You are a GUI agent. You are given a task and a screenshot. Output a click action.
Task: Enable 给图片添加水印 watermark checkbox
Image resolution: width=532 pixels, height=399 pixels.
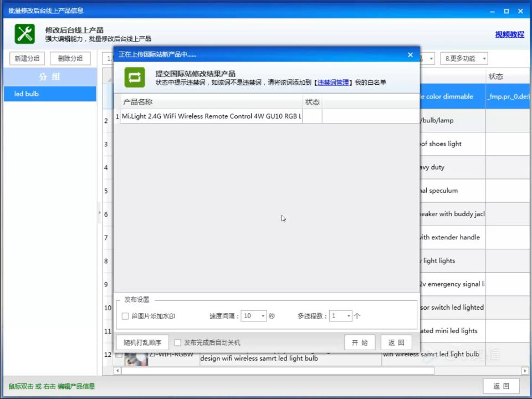(125, 316)
